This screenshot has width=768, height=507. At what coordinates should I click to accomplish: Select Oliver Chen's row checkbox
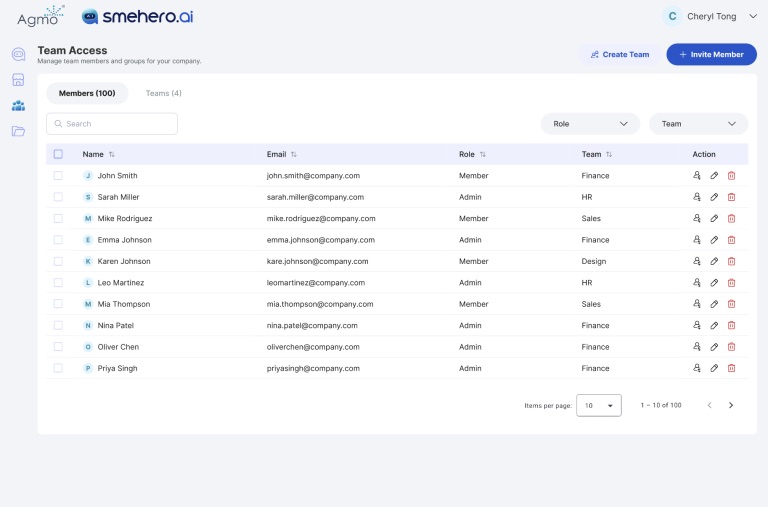58,347
